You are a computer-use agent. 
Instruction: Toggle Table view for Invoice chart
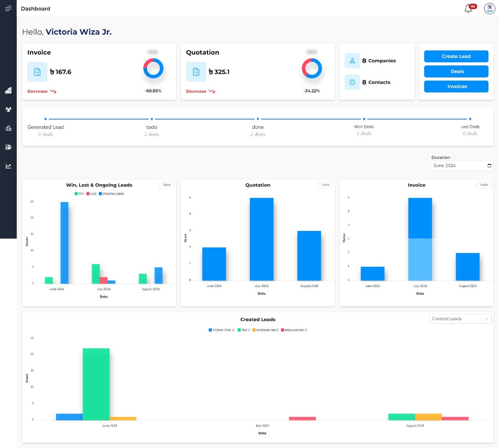(484, 185)
